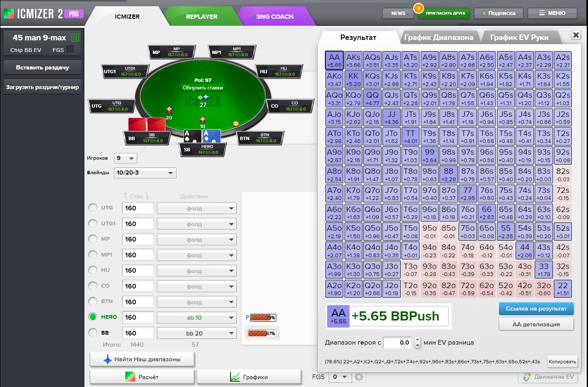Select the Результат tab
588x387 pixels.
(x=358, y=37)
